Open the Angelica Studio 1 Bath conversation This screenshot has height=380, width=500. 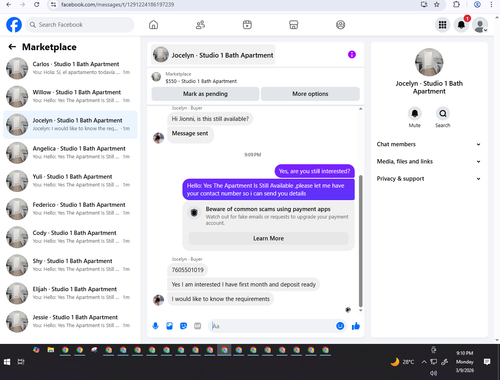pyautogui.click(x=70, y=153)
